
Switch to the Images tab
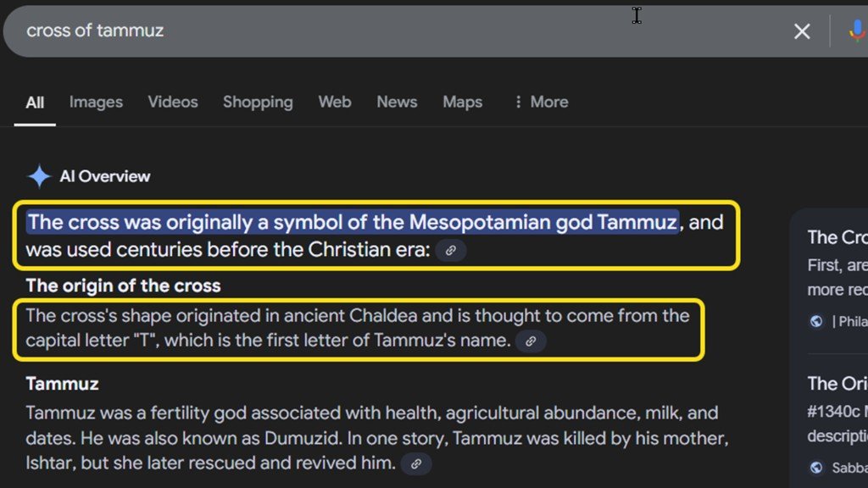point(96,102)
